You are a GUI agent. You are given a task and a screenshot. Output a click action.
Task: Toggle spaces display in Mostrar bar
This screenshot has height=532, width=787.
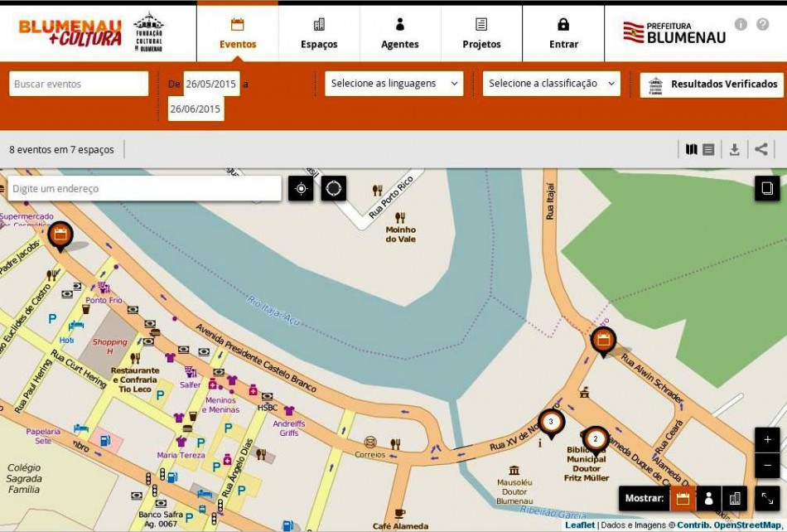735,498
